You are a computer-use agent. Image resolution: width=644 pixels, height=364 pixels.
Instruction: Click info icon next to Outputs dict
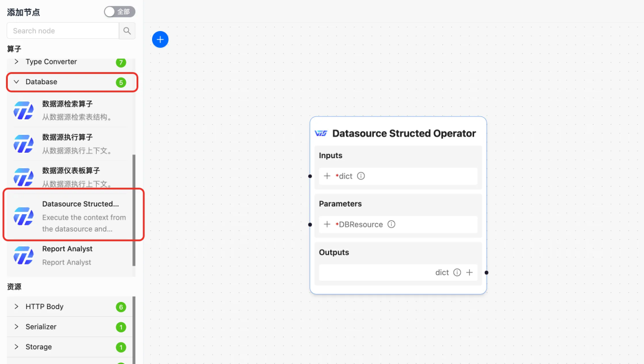tap(457, 272)
